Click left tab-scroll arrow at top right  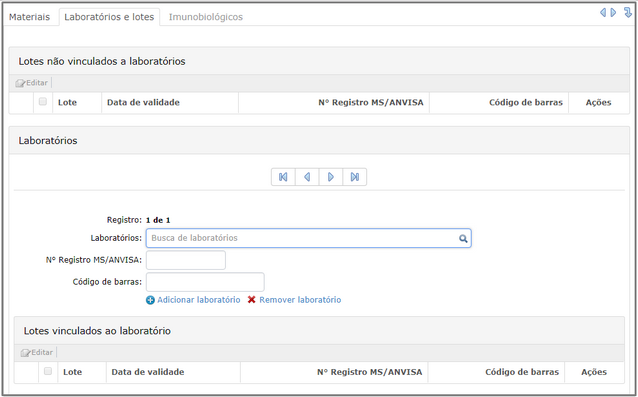[x=603, y=13]
